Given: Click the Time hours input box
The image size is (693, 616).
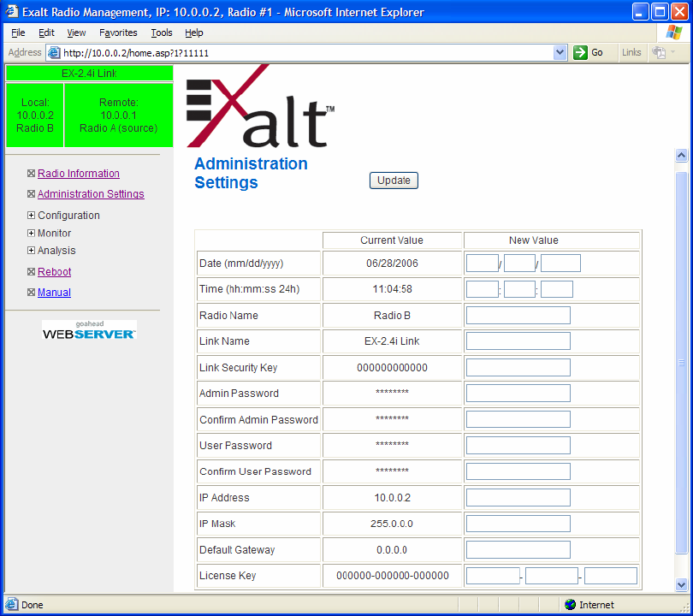Looking at the screenshot, I should pos(483,289).
